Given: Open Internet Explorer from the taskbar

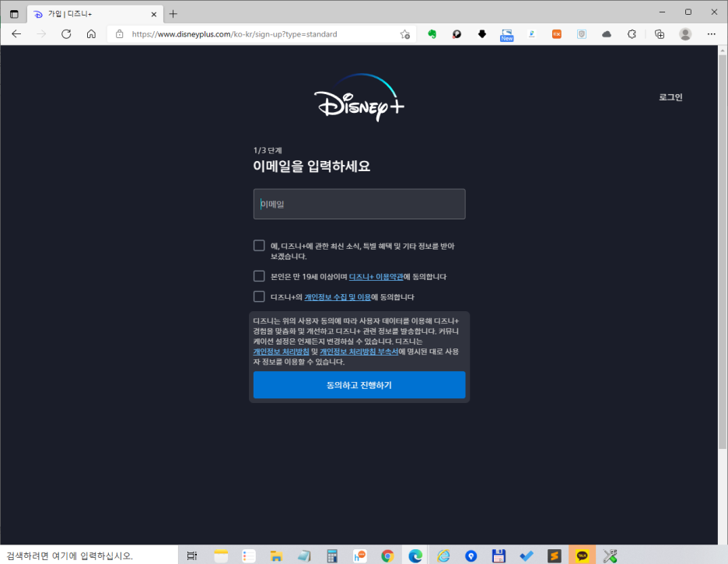Looking at the screenshot, I should point(443,555).
